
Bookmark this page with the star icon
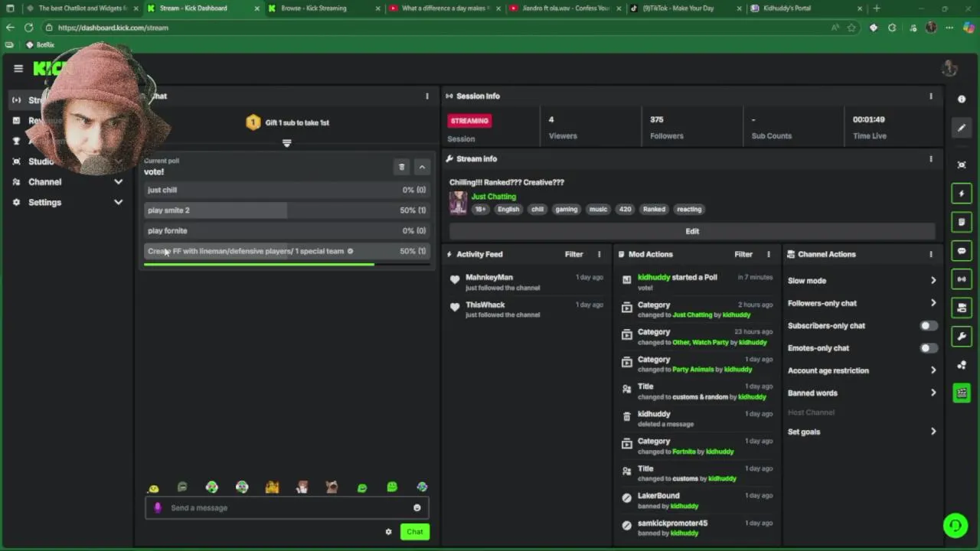851,28
